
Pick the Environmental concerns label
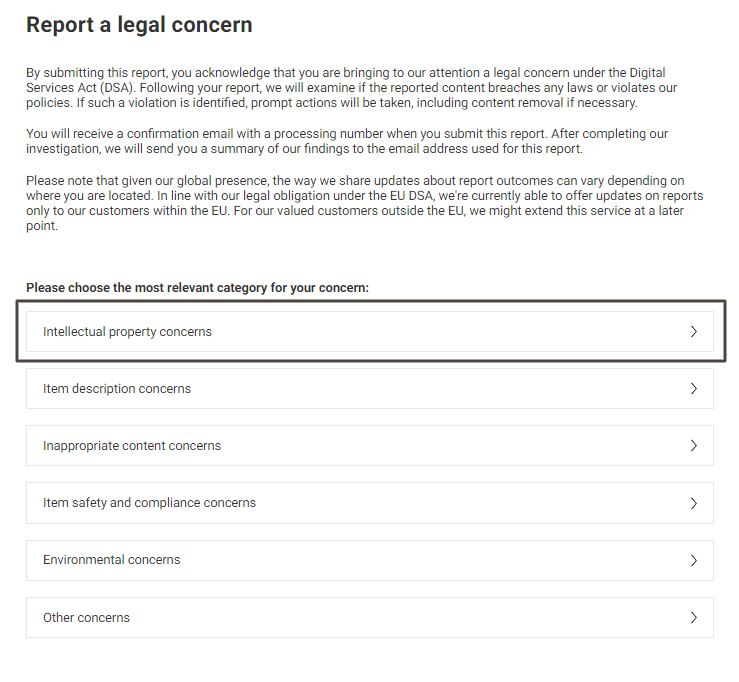pos(112,560)
